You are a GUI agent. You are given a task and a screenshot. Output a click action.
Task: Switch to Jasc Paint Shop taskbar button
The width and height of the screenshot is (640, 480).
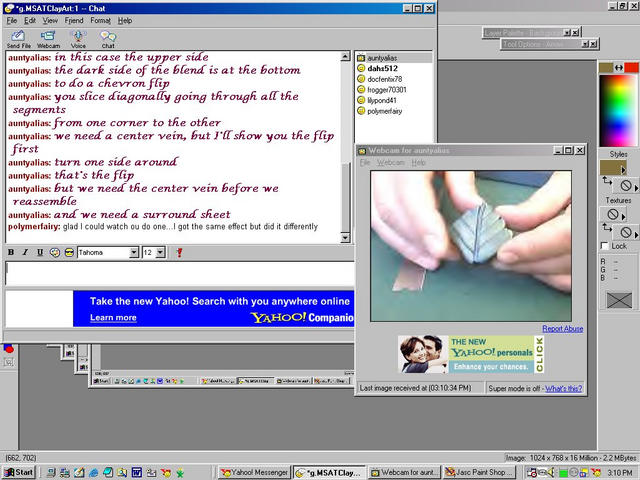480,472
